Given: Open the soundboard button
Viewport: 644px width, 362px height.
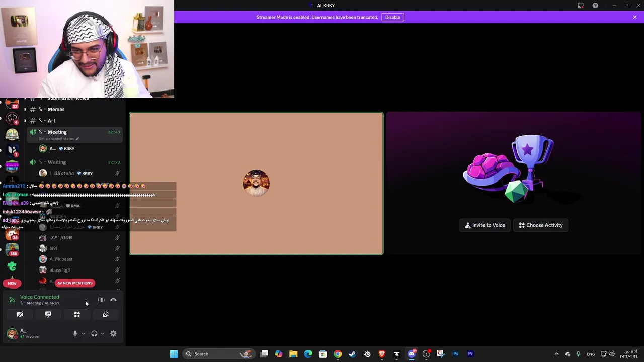Looking at the screenshot, I should pyautogui.click(x=106, y=314).
